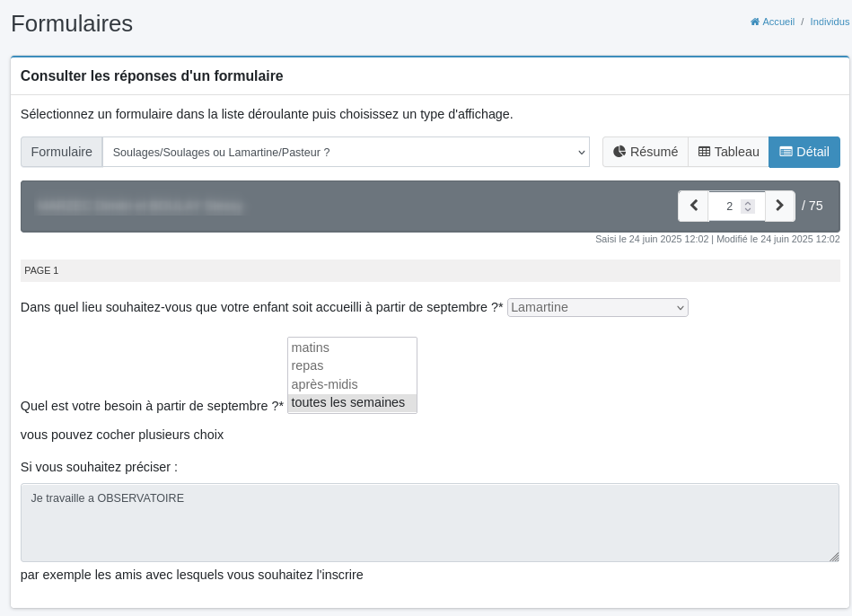Switch to the Tableau view

point(729,152)
